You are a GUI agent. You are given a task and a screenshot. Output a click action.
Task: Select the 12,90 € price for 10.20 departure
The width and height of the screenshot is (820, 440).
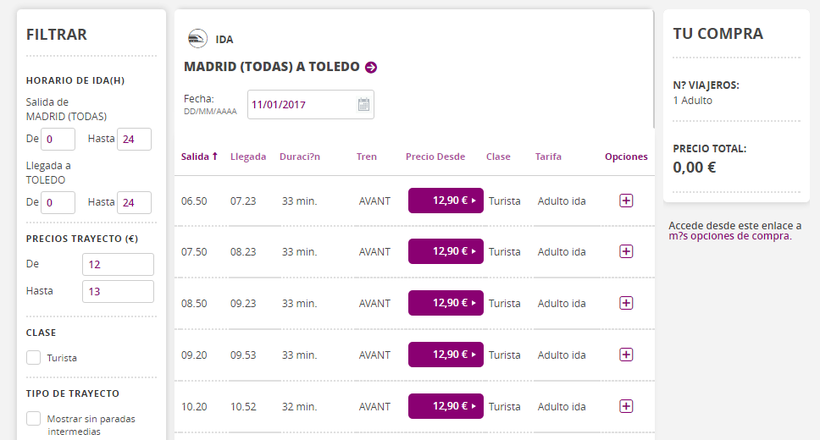(x=445, y=406)
